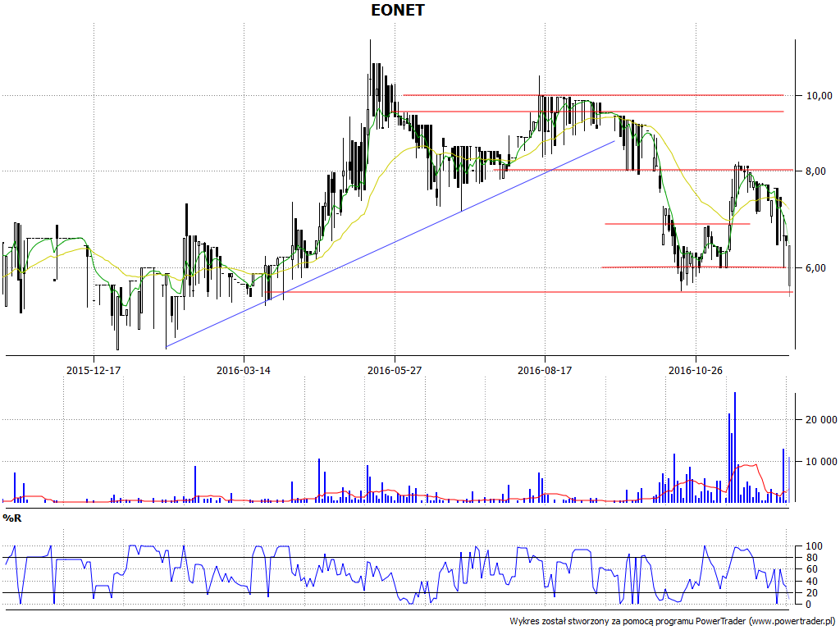Select the 2015-12-17 date label
840x630 pixels.
coord(94,370)
